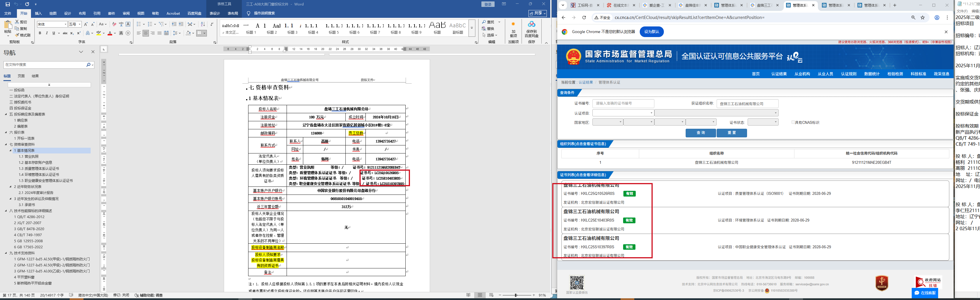This screenshot has width=980, height=300.
Task: Open the Save to Baidu Netdisk button
Action: click(x=532, y=28)
